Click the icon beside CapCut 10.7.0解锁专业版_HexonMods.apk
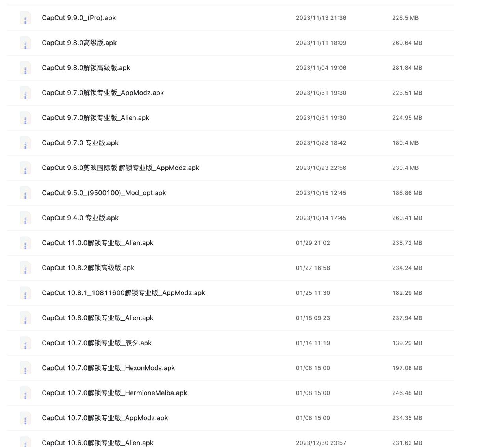 25,368
